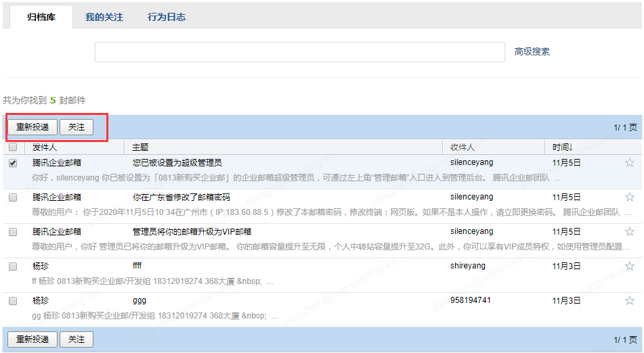Screen dimensions: 644x353
Task: Click the bottom 关注 button
Action: click(x=77, y=339)
